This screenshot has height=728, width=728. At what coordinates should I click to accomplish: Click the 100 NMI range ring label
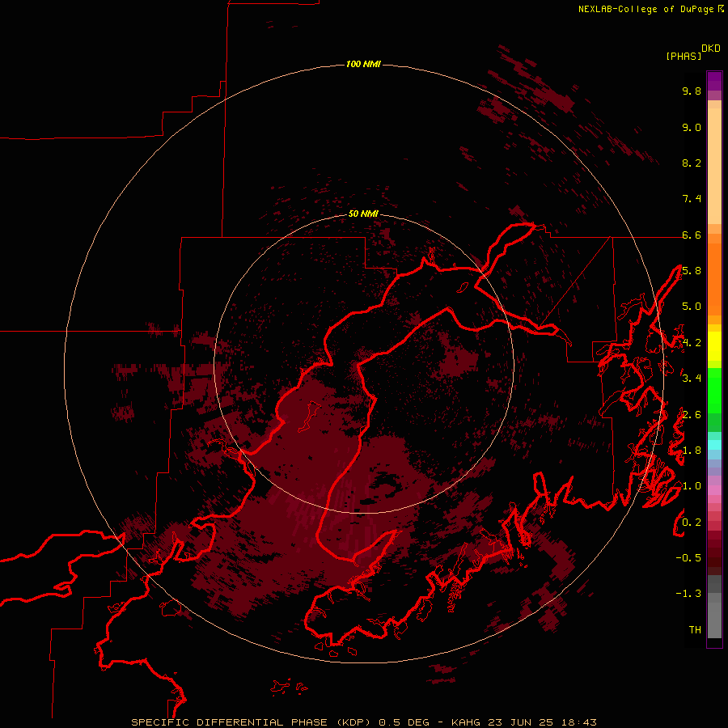pyautogui.click(x=363, y=64)
